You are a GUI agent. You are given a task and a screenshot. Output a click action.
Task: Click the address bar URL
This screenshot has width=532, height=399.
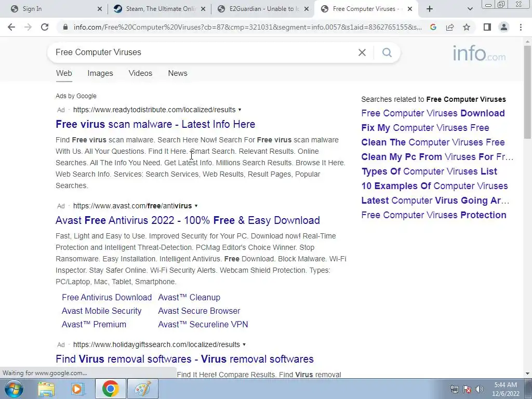(x=248, y=27)
